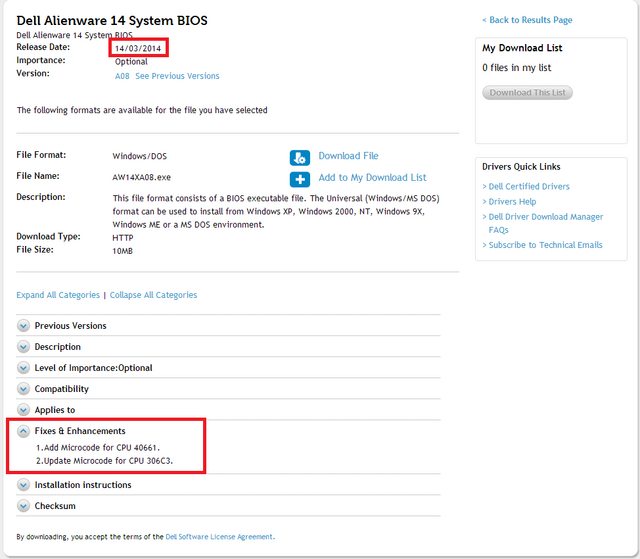Click the Windows/DOS file format value
This screenshot has width=640, height=559.
[140, 156]
